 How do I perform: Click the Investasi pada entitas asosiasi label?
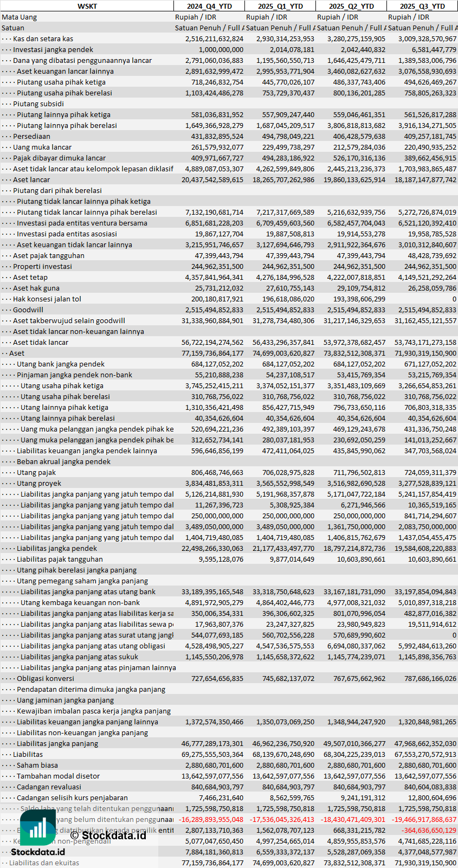tap(67, 234)
